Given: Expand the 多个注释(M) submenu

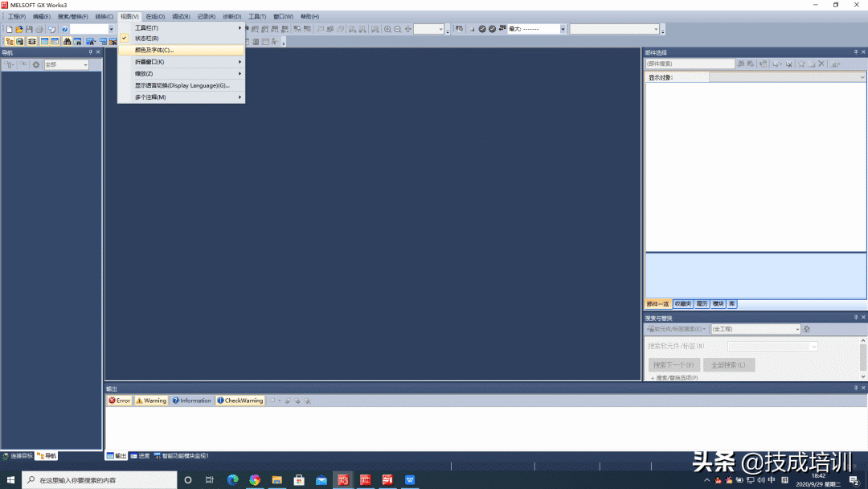Looking at the screenshot, I should 181,97.
